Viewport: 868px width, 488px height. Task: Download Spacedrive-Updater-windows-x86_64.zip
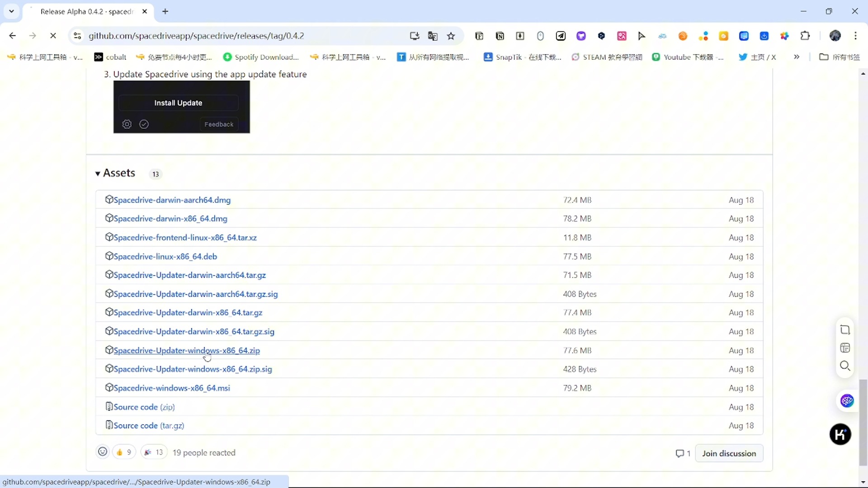pos(187,350)
